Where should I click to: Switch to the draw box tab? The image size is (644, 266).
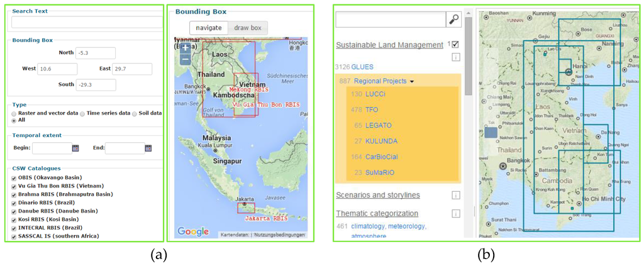247,28
